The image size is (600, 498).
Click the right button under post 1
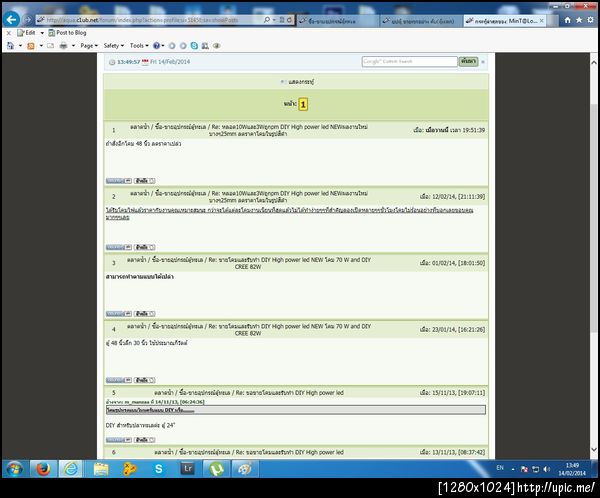(145, 181)
